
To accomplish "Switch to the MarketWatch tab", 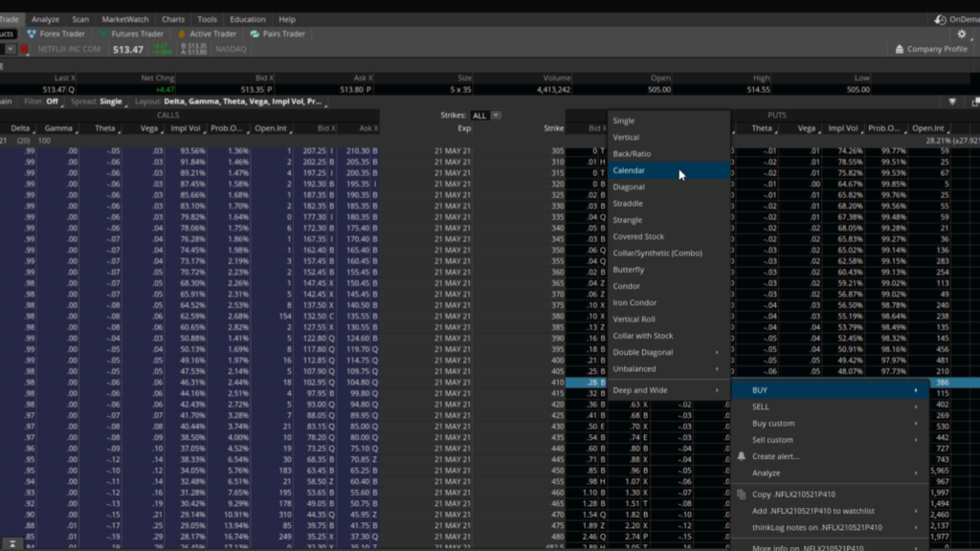I will click(x=125, y=19).
